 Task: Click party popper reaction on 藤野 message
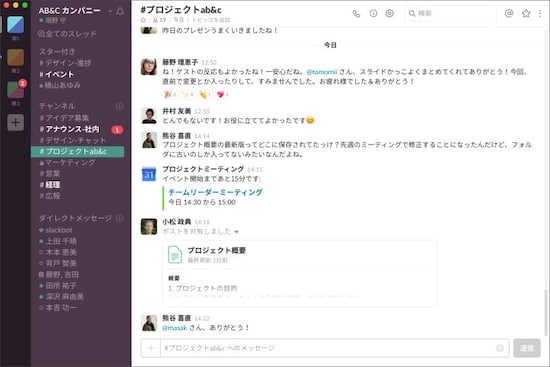(170, 94)
